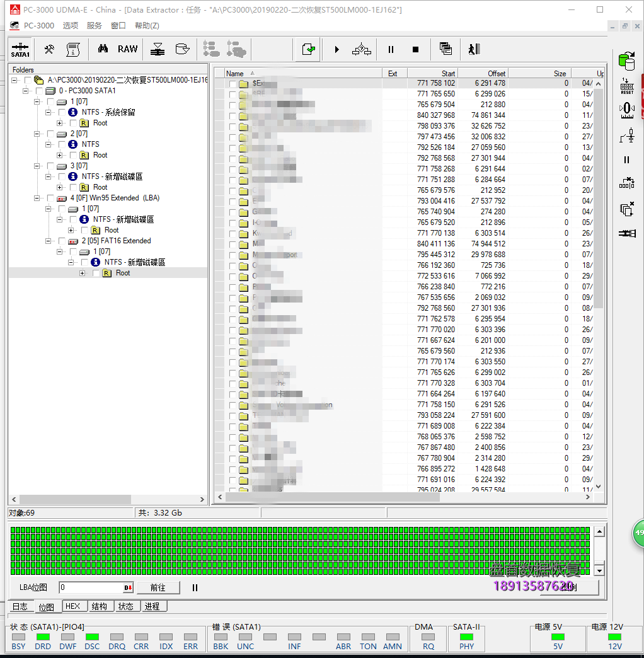Open the hammer-and-wrench utilities tool
This screenshot has height=658, width=644.
click(x=49, y=49)
